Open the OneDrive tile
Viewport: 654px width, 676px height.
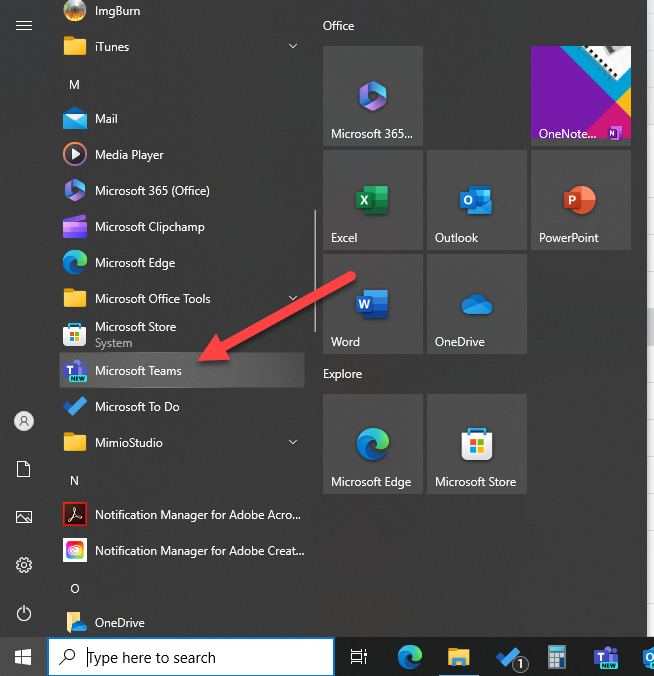pyautogui.click(x=476, y=304)
